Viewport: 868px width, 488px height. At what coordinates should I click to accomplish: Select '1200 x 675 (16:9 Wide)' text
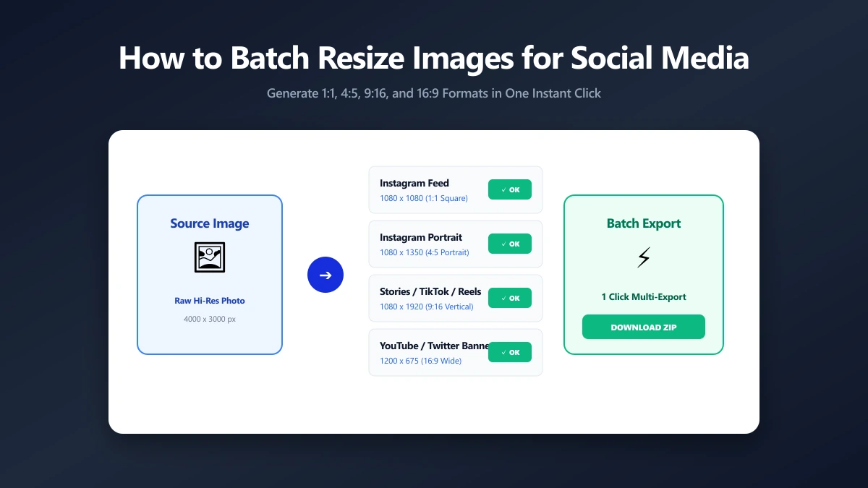tap(421, 361)
